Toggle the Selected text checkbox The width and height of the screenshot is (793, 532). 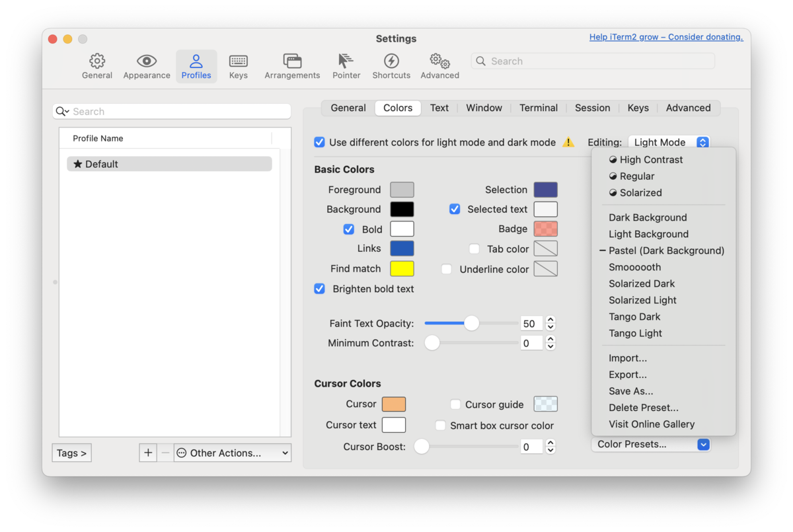[x=455, y=209]
